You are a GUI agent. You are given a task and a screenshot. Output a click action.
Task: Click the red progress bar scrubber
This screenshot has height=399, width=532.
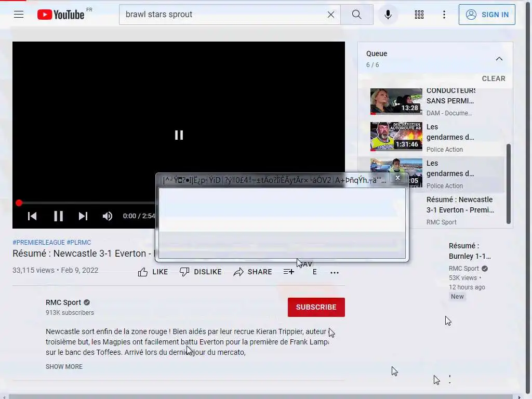tap(19, 203)
